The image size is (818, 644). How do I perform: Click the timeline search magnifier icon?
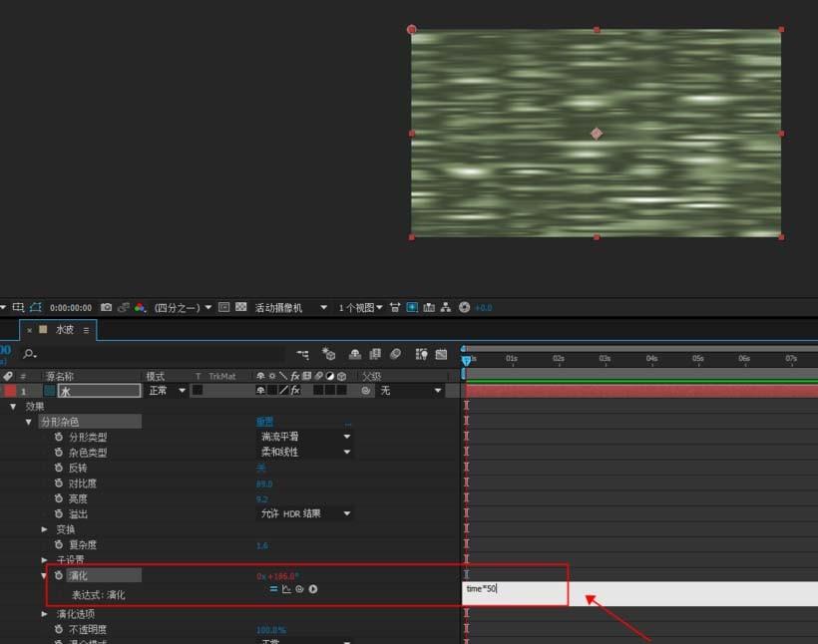pyautogui.click(x=30, y=354)
